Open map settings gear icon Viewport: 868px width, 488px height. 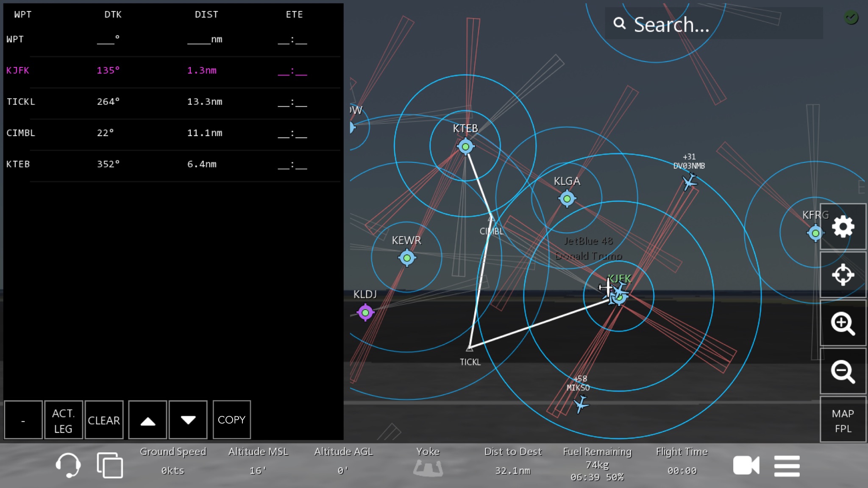(843, 227)
